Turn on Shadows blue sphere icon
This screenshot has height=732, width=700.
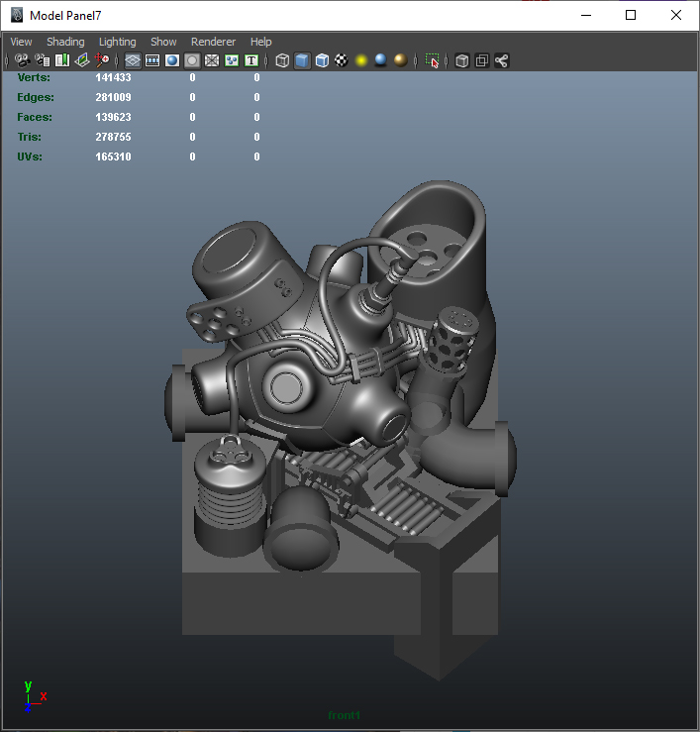(381, 60)
